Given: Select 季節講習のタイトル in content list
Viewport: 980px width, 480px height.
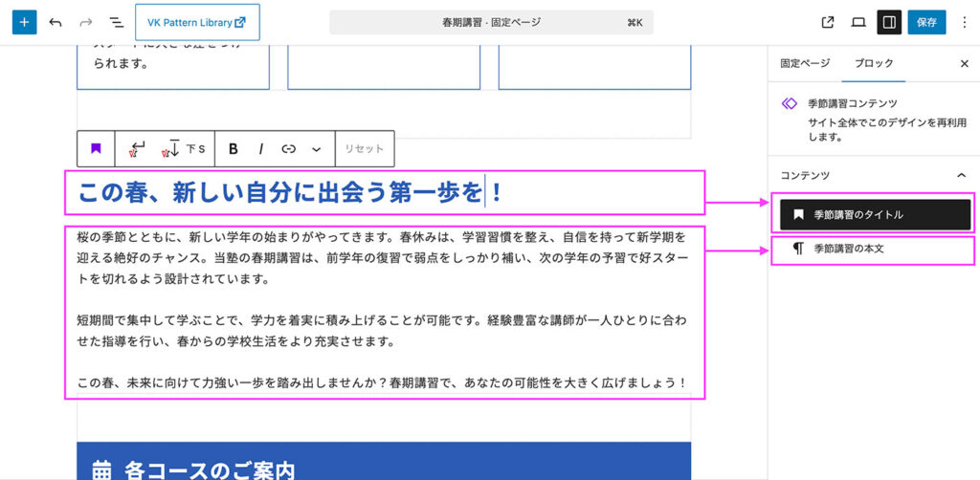Looking at the screenshot, I should click(875, 215).
